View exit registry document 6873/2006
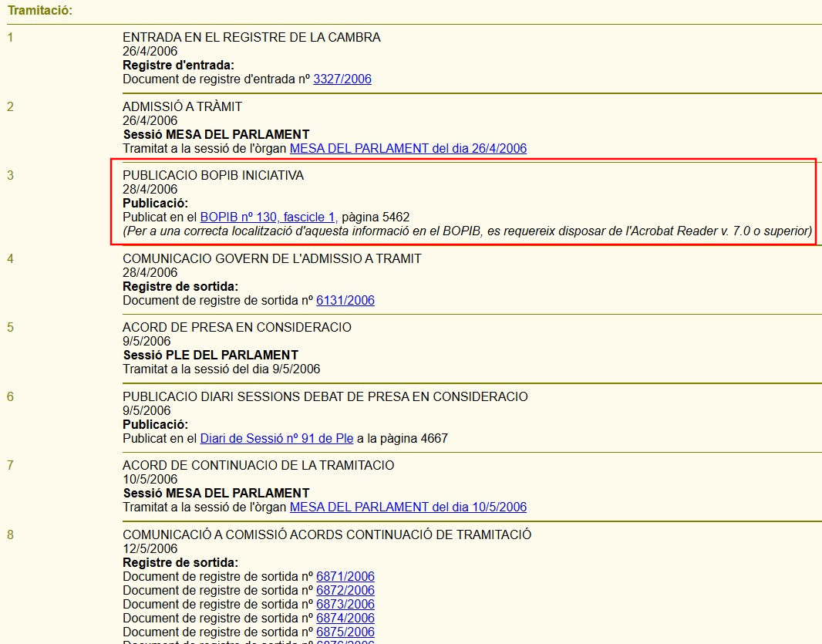822x644 pixels. pos(345,604)
